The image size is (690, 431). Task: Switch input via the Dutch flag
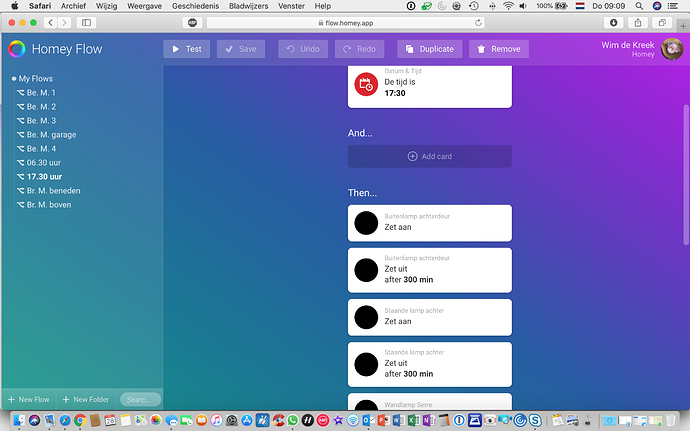coord(580,6)
